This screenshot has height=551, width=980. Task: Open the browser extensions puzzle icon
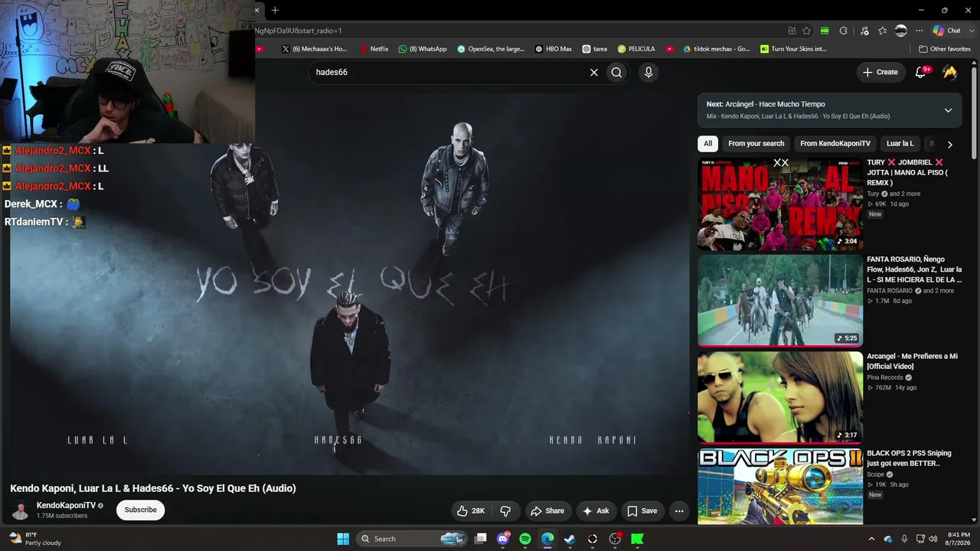(844, 31)
